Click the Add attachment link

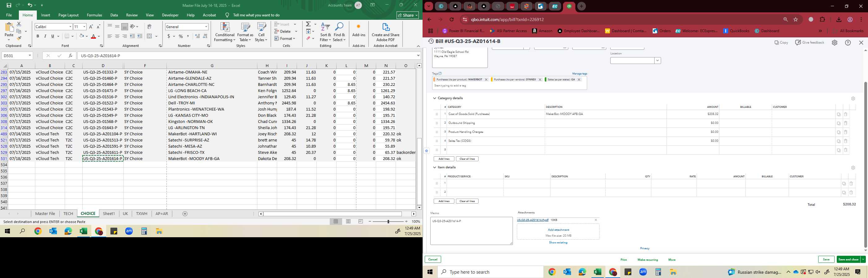(x=558, y=230)
